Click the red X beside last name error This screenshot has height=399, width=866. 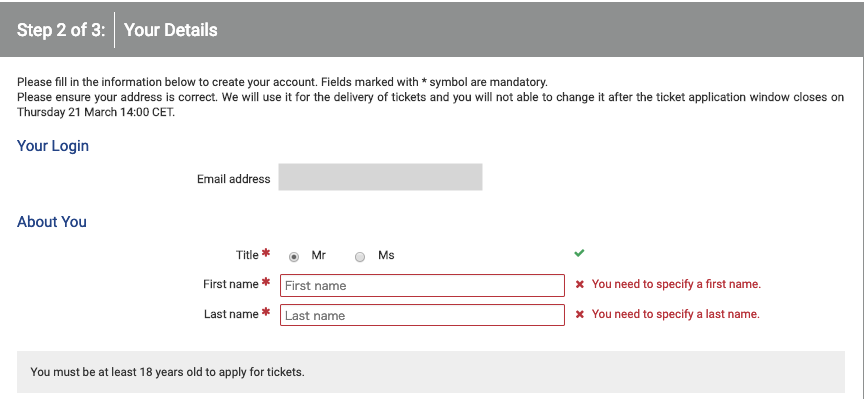[x=579, y=314]
